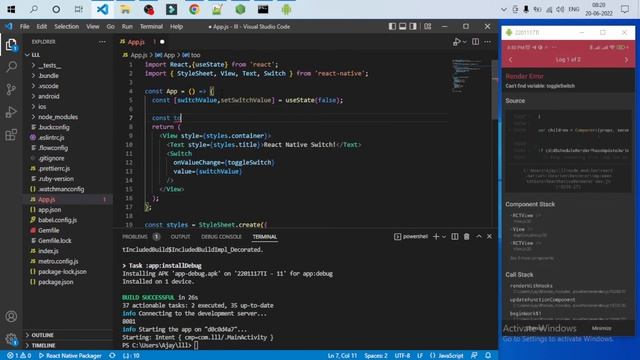Open the Edit menu
This screenshot has height=360, width=640.
(x=42, y=27)
